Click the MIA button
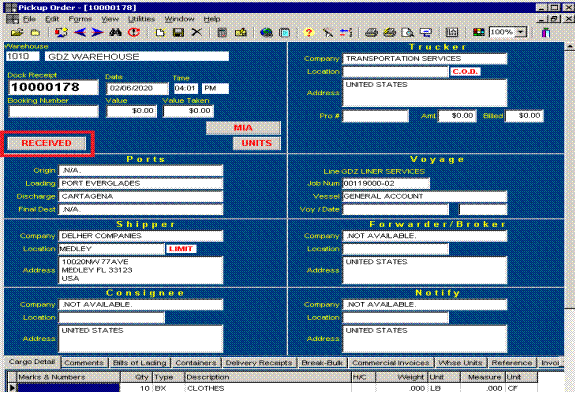Screen dimensions: 576x393 [243, 127]
